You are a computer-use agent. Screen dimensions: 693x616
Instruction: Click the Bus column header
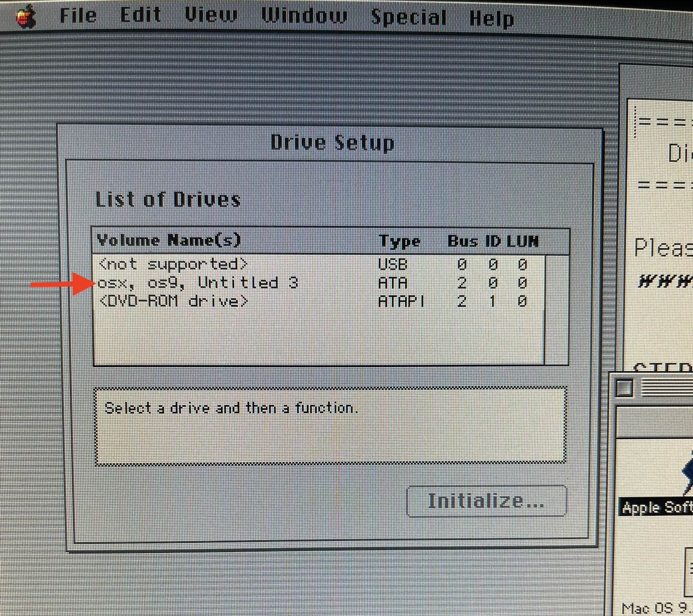coord(462,241)
